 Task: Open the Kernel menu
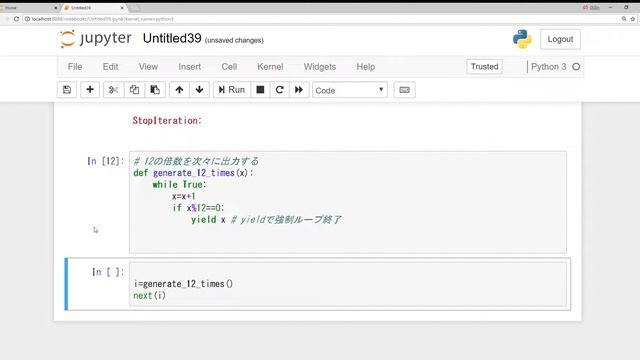(x=270, y=67)
